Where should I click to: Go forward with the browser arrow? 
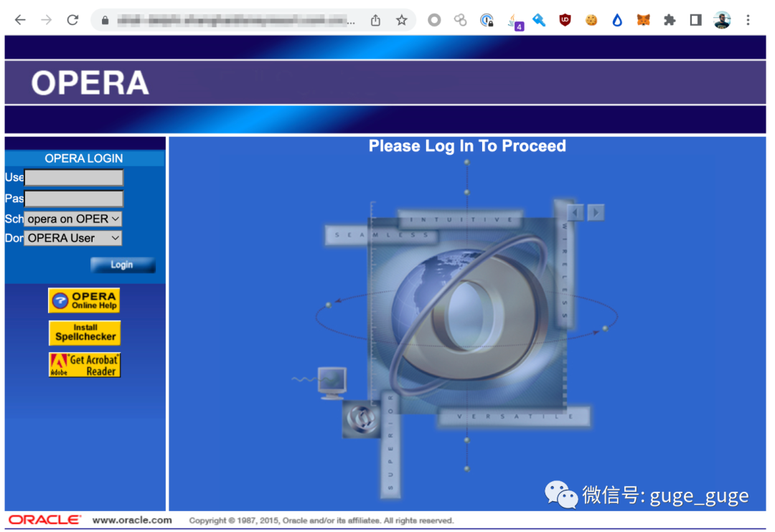pos(46,20)
